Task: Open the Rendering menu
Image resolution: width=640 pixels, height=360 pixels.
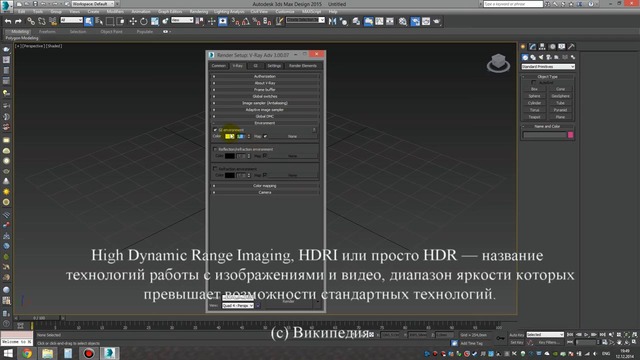Action: coord(199,11)
